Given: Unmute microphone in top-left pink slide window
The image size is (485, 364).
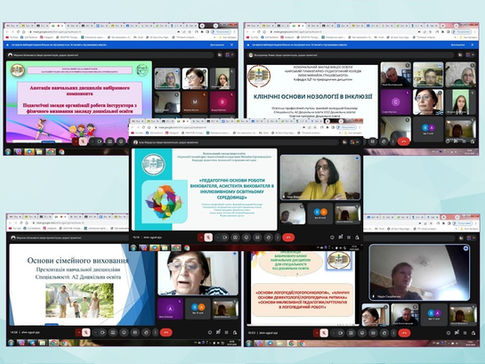Looking at the screenshot, I should point(83,141).
